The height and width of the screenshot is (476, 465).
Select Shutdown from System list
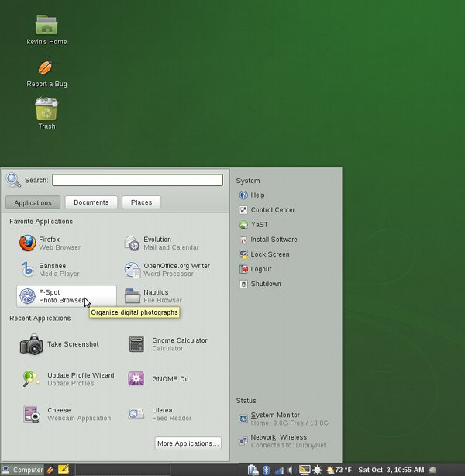pos(260,285)
